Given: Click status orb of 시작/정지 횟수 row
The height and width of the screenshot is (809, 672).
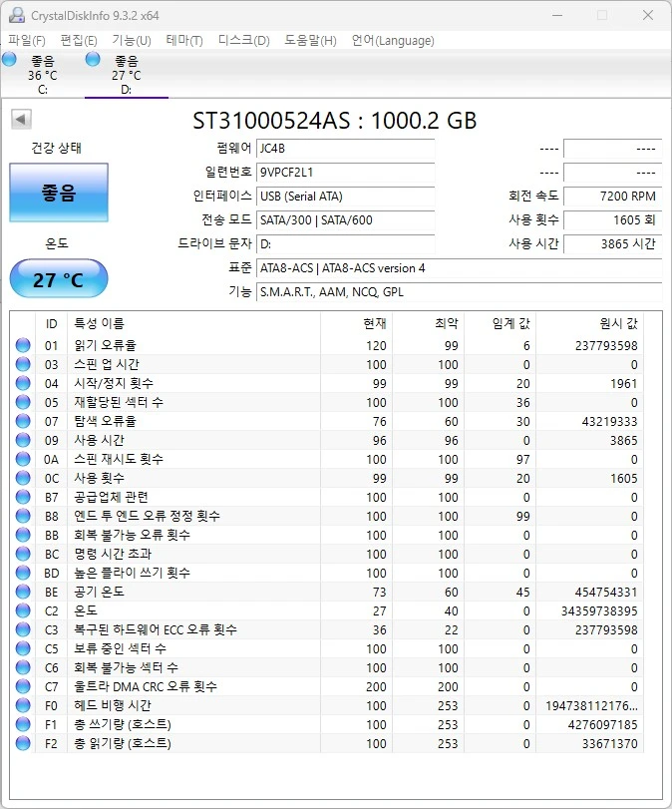Looking at the screenshot, I should tap(23, 383).
